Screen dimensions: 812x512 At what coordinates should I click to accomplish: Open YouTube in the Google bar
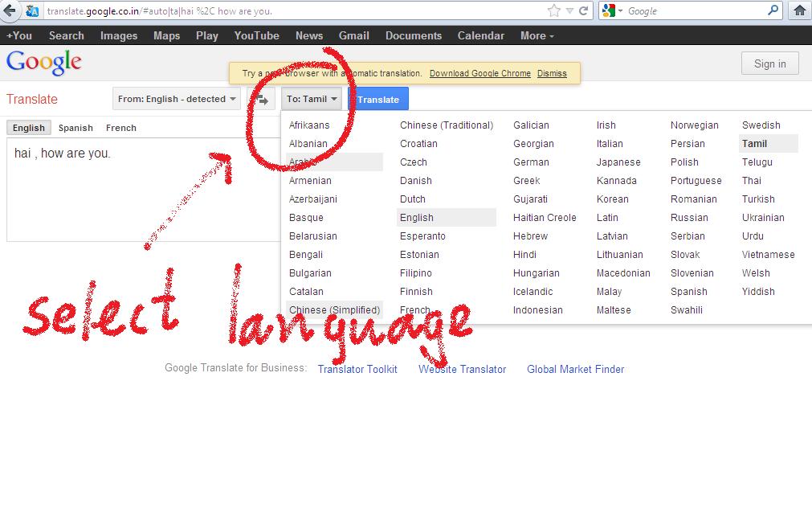click(256, 35)
